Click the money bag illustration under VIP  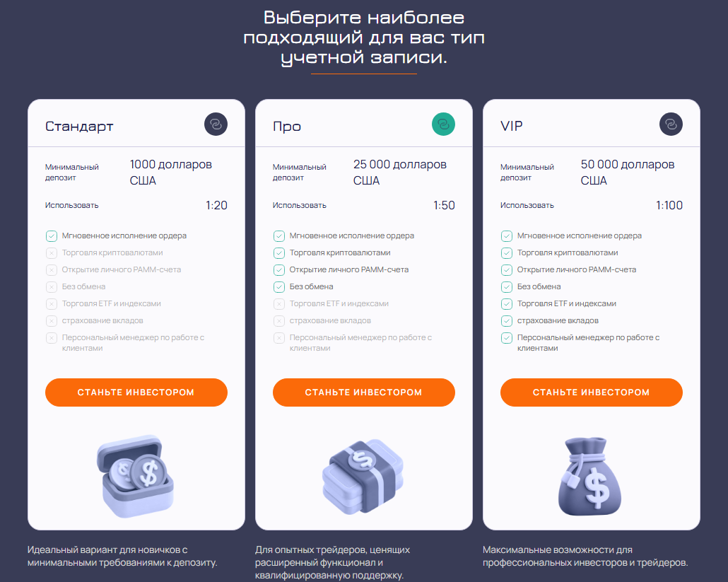point(589,473)
